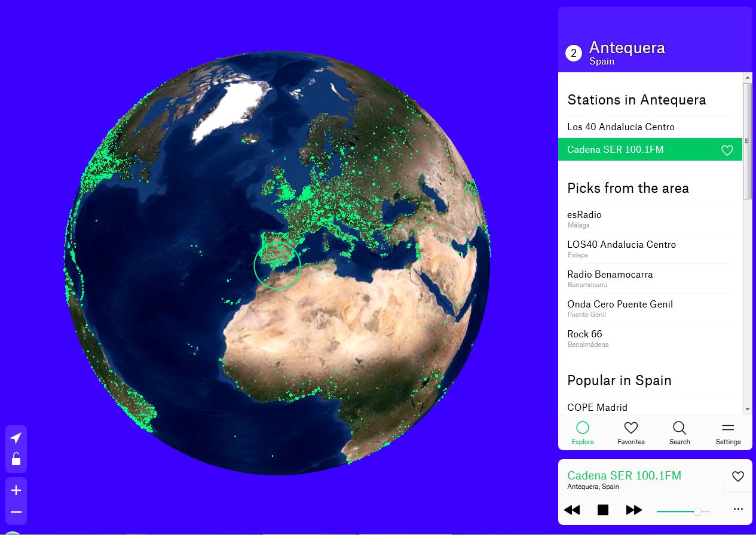756x535 pixels.
Task: Skip to previous station rewind icon
Action: click(x=572, y=510)
